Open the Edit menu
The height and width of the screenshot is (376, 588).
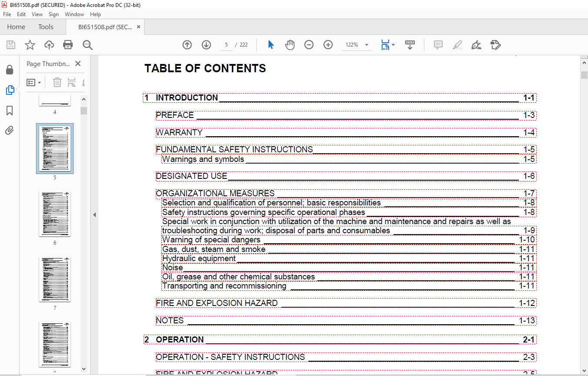(x=21, y=14)
